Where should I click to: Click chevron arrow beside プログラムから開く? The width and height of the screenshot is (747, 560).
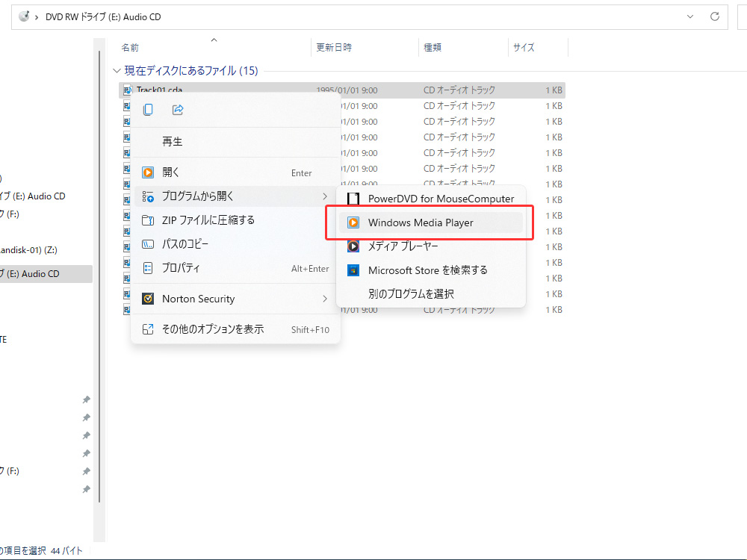(325, 196)
